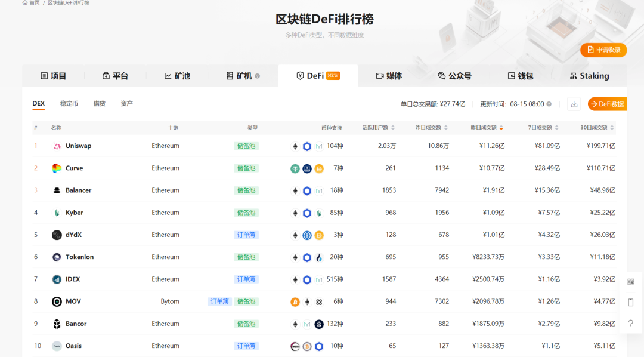644x357 pixels.
Task: Click the USDC coin icon in dYdX row
Action: (307, 235)
